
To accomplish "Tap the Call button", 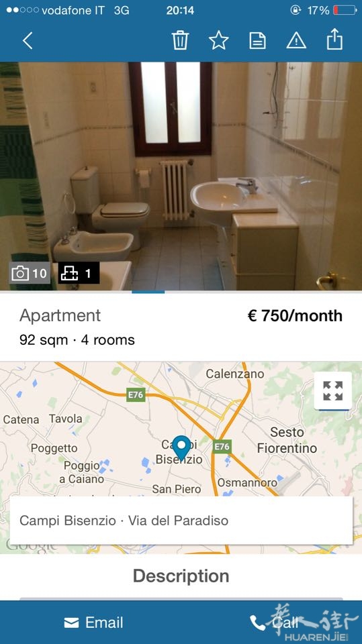I will (x=274, y=623).
